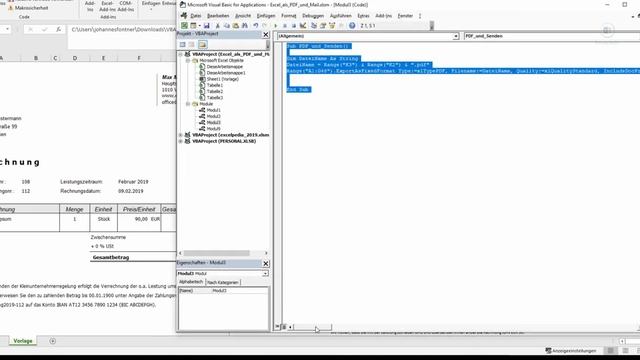
Task: Click the code window horizontal scrollbar
Action: (312, 327)
